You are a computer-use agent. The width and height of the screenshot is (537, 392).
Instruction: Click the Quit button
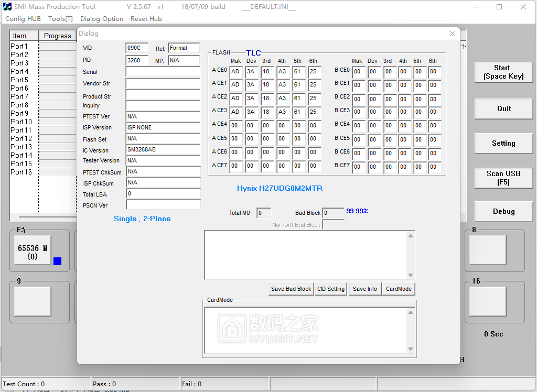503,108
